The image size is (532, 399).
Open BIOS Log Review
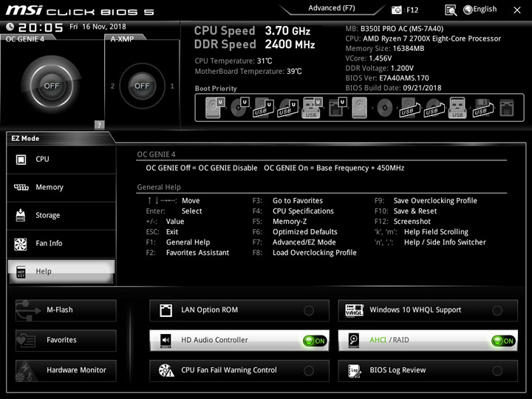[x=428, y=370]
